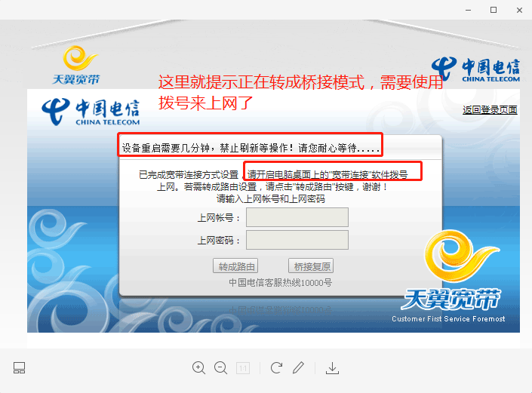Image resolution: width=532 pixels, height=393 pixels.
Task: Click the zoom out magnifier icon
Action: (x=221, y=368)
